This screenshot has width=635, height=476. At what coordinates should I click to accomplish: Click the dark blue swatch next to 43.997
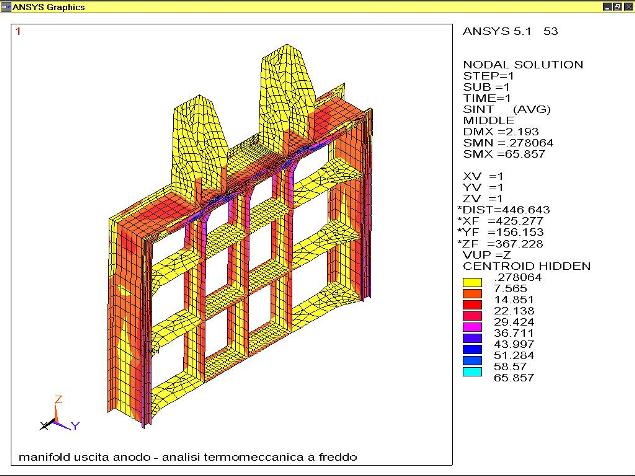(472, 350)
